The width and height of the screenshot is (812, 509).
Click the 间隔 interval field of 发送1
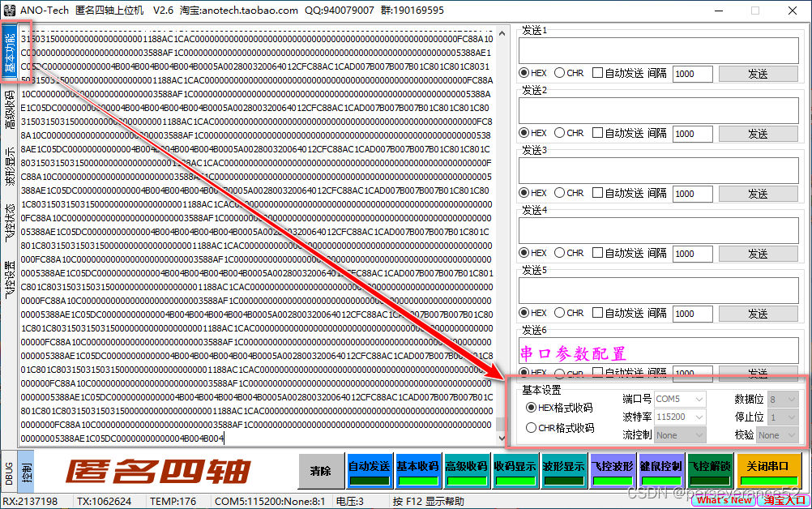[692, 74]
